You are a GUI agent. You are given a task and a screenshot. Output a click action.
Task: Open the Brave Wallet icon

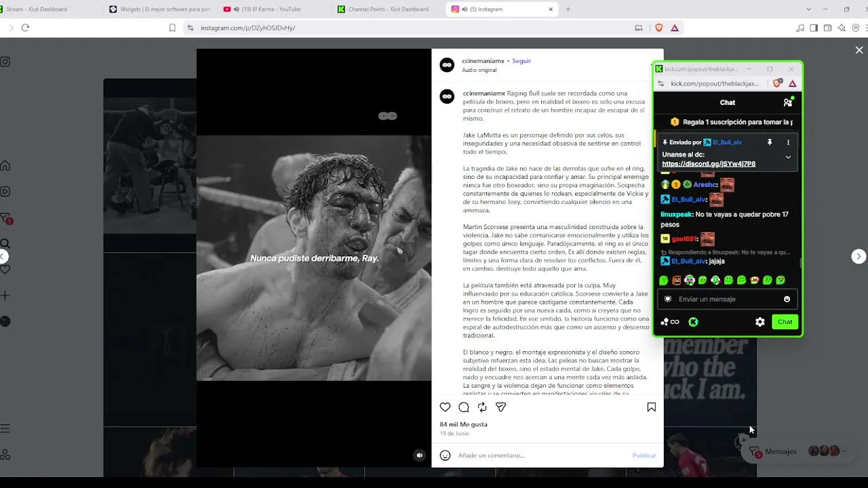coord(828,28)
